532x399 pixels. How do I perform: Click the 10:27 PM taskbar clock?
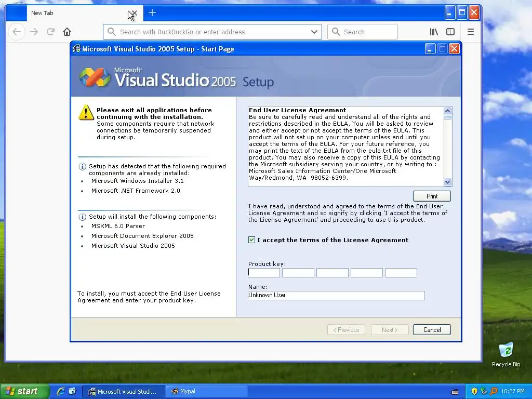coord(513,392)
